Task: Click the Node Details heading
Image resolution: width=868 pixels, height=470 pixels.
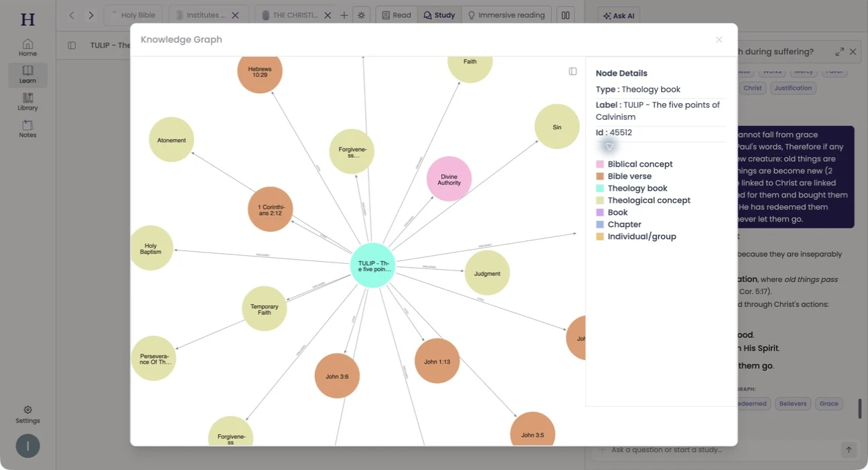Action: (622, 73)
